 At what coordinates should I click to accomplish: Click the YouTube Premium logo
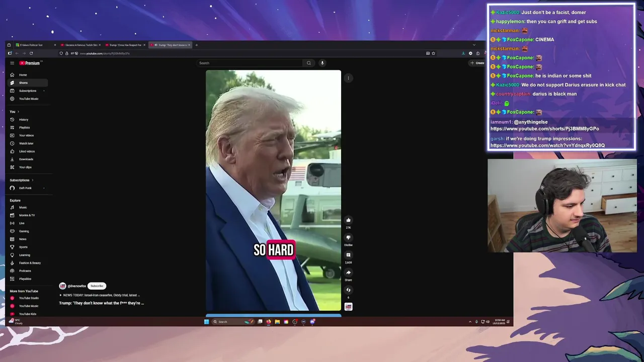(30, 63)
